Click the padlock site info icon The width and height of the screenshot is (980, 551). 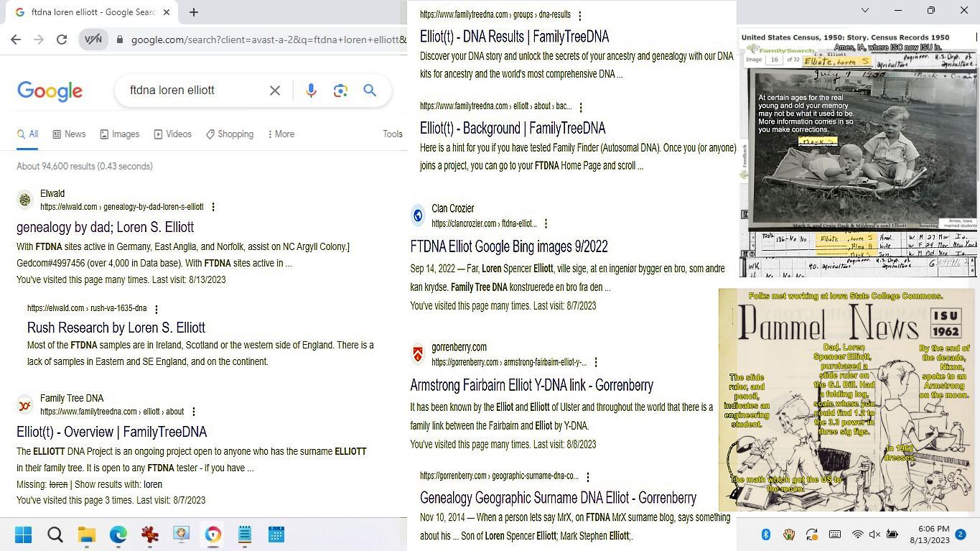click(120, 40)
